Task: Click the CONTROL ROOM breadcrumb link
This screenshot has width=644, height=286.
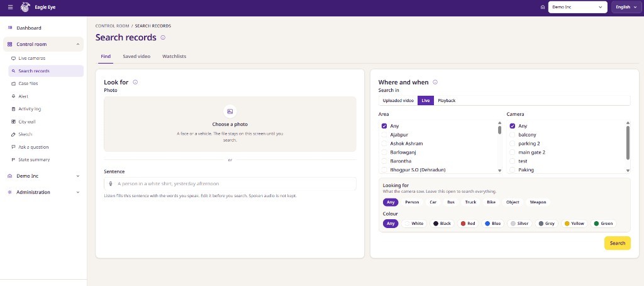Action: point(112,26)
